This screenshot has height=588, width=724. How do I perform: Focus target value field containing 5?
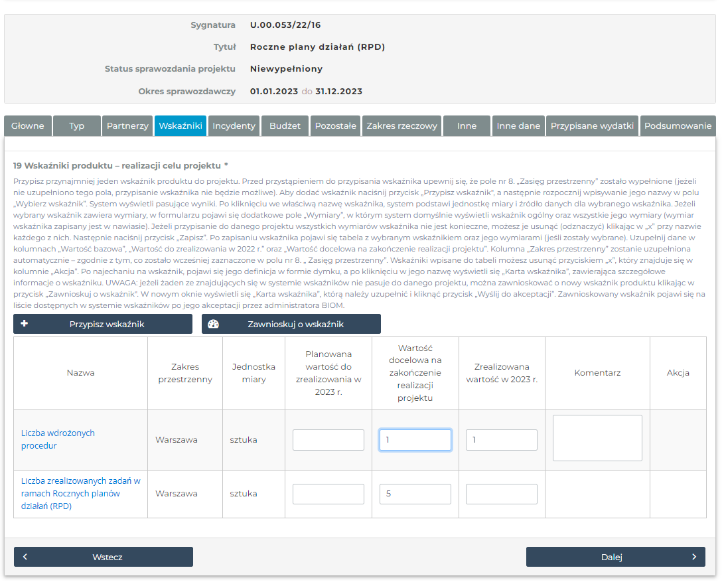(415, 494)
